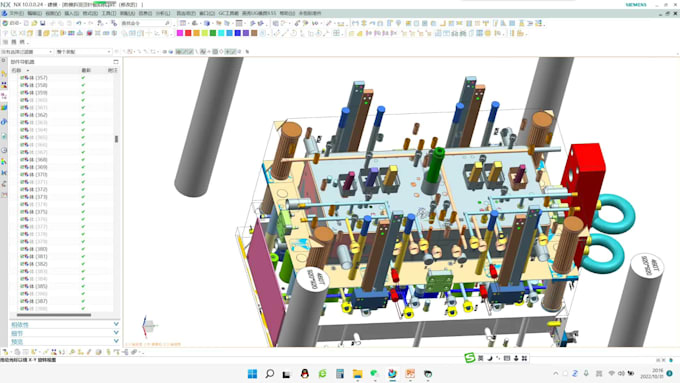Maximize Part Navigator panel via corner button
Screen dimensions: 680x383
(x=116, y=62)
